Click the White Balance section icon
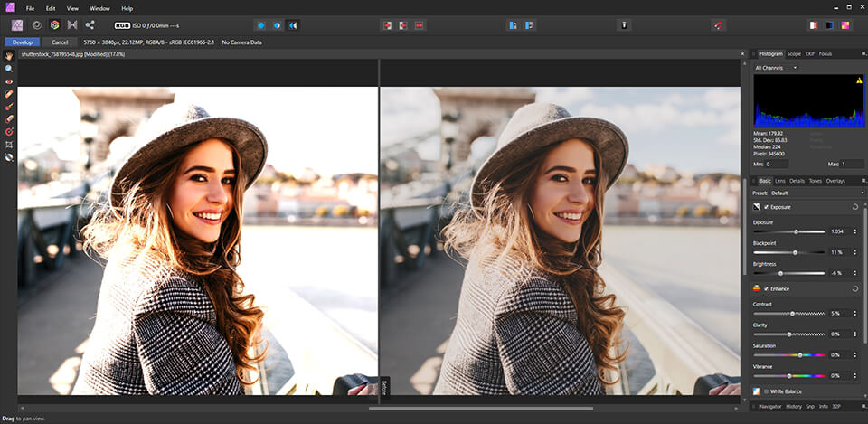Image resolution: width=868 pixels, height=424 pixels. [757, 391]
